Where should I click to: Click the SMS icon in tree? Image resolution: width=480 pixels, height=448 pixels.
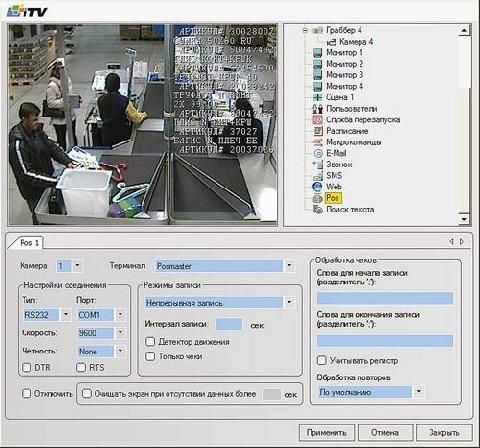click(x=318, y=176)
